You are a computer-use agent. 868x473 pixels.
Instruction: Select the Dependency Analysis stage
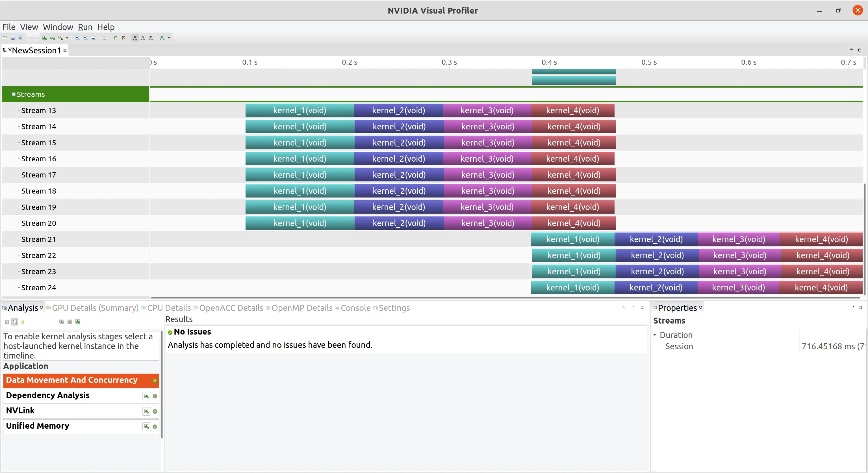coord(81,396)
